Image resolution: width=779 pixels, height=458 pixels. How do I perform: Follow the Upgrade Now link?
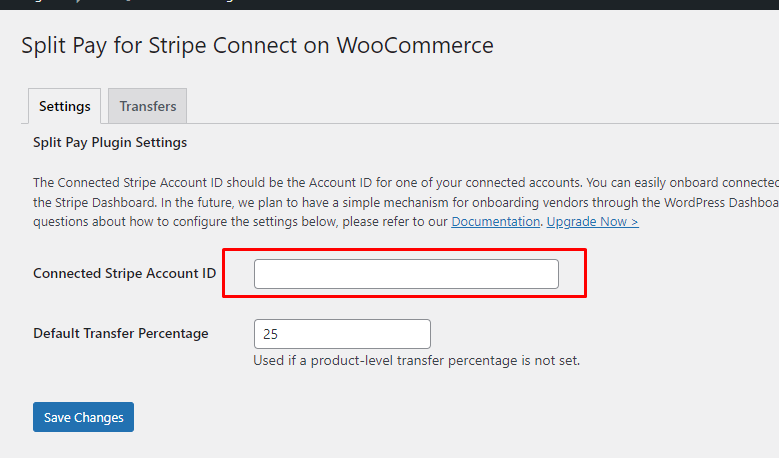[x=593, y=222]
